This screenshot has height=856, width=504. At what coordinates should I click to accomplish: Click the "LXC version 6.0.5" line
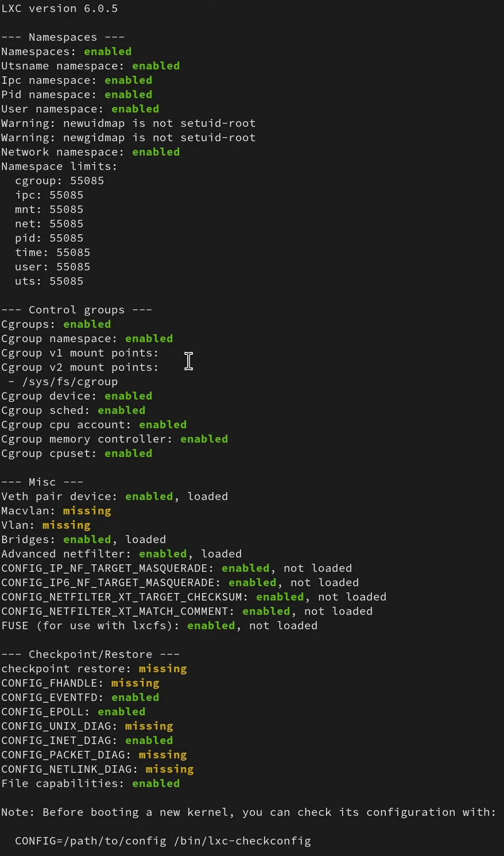pyautogui.click(x=60, y=9)
